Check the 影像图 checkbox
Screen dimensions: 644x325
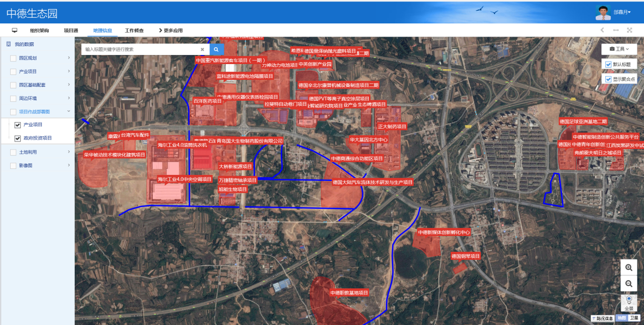(13, 165)
